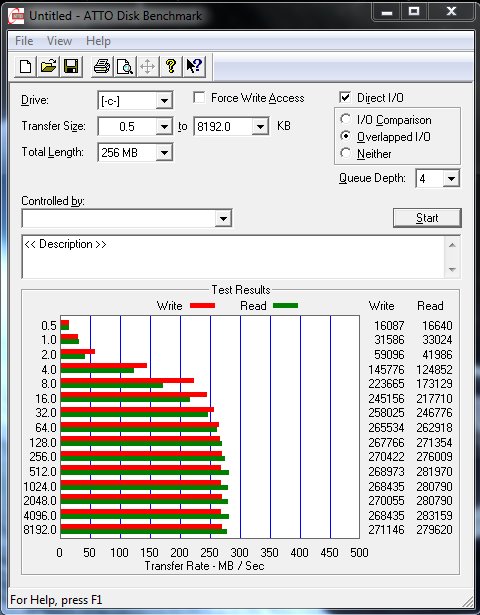
Task: Click the red Write legend swatch
Action: click(202, 305)
